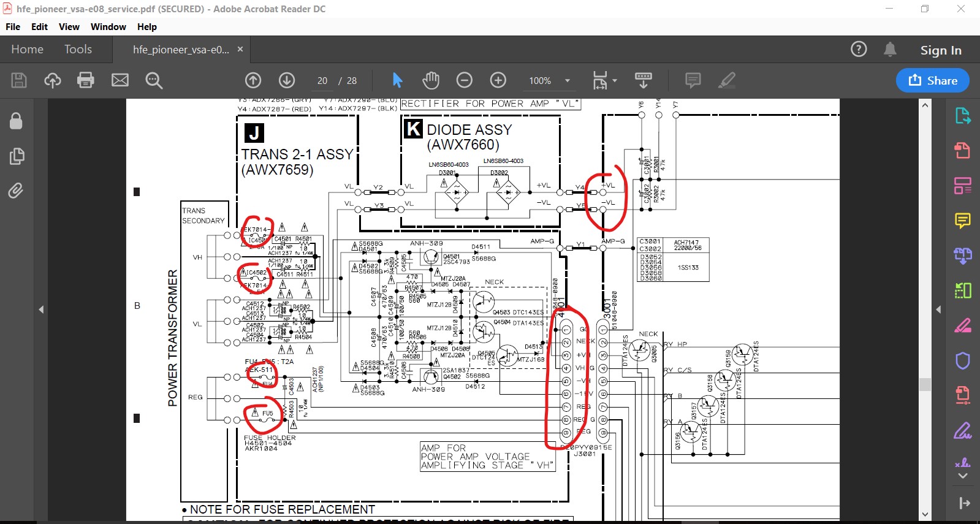The width and height of the screenshot is (980, 524).
Task: Click the vertical scrollbar thumb
Action: pos(925,384)
